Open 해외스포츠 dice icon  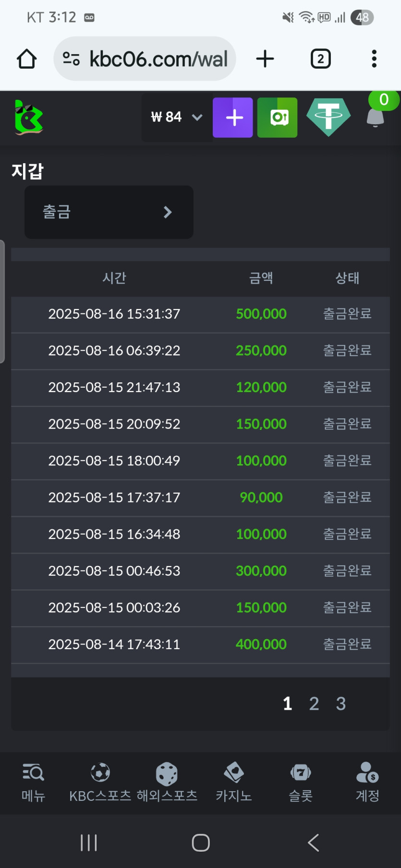tap(167, 782)
